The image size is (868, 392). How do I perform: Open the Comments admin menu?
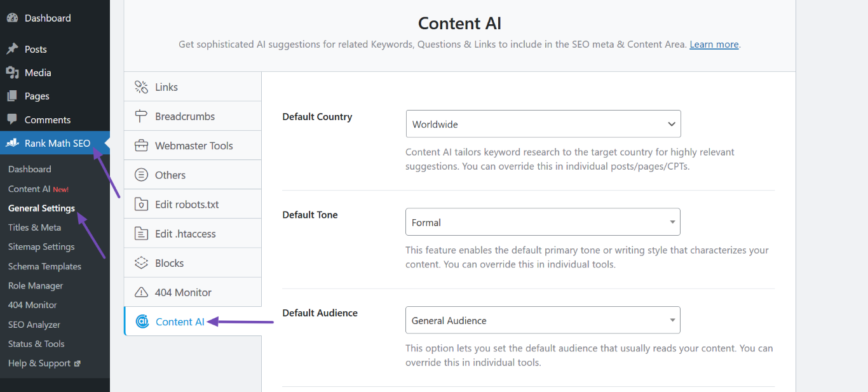[x=55, y=119]
